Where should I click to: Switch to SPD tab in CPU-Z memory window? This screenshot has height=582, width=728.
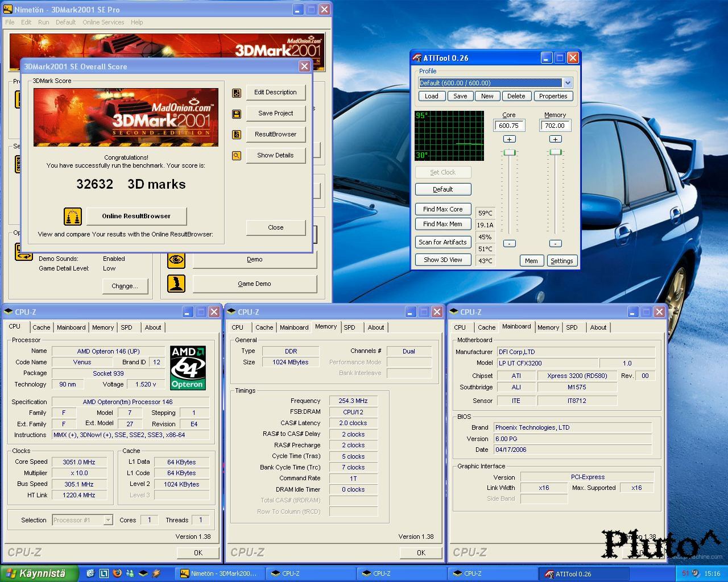(x=349, y=327)
